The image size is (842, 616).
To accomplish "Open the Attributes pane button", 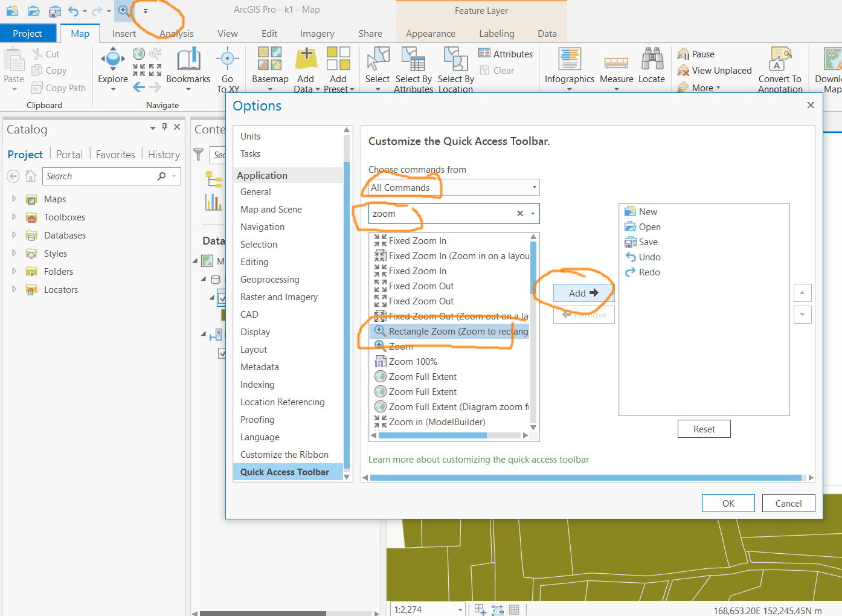I will [506, 54].
